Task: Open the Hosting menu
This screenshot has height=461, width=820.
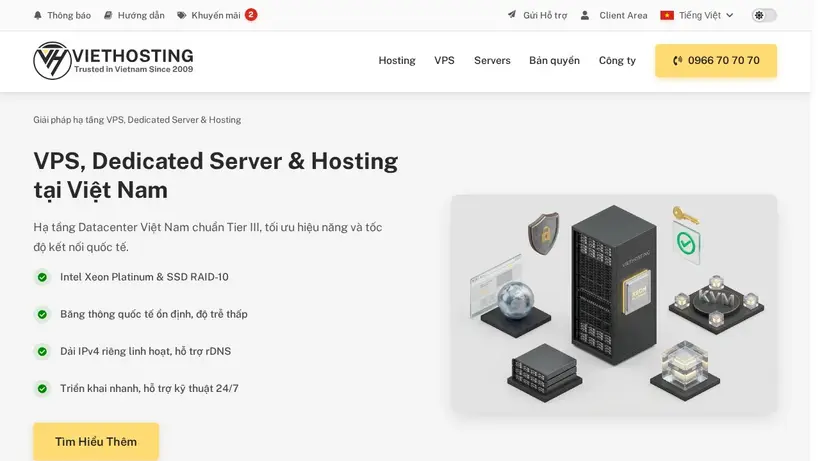Action: point(397,61)
